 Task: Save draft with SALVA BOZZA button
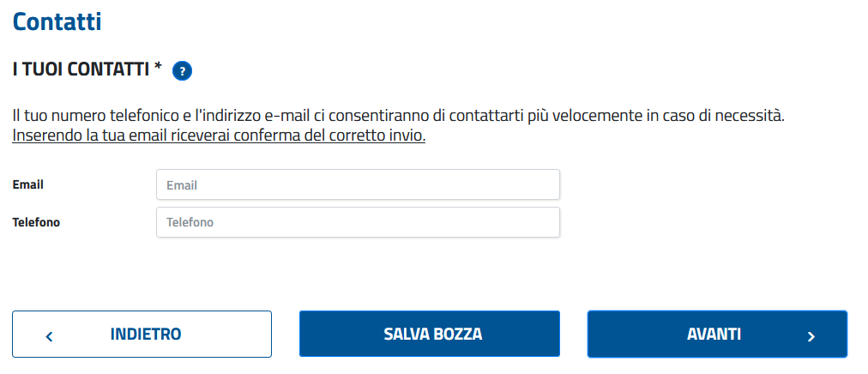[430, 335]
